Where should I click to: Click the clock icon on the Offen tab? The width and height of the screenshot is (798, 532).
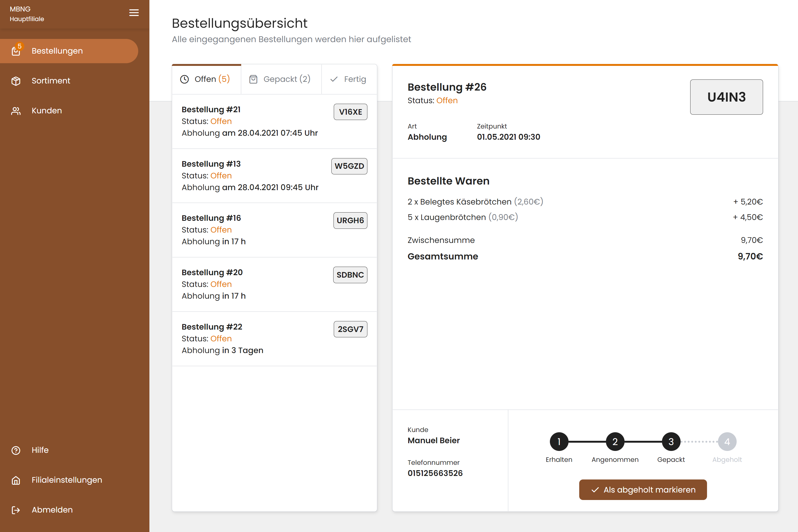(184, 79)
